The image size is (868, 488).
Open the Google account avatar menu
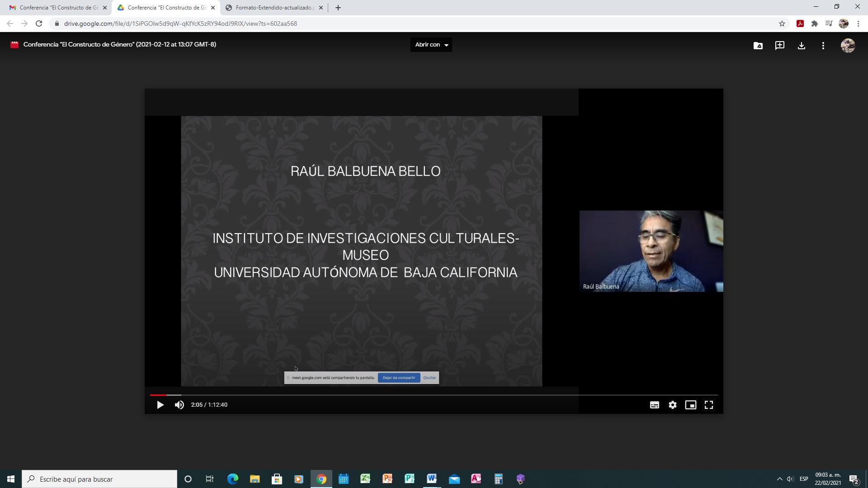(x=848, y=45)
